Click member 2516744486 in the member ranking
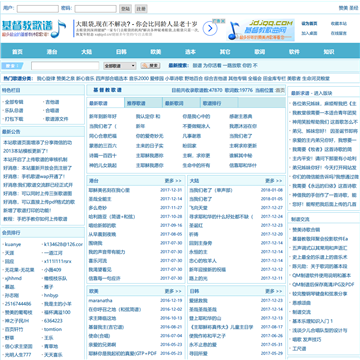The image size is (360, 360). click(x=18, y=304)
